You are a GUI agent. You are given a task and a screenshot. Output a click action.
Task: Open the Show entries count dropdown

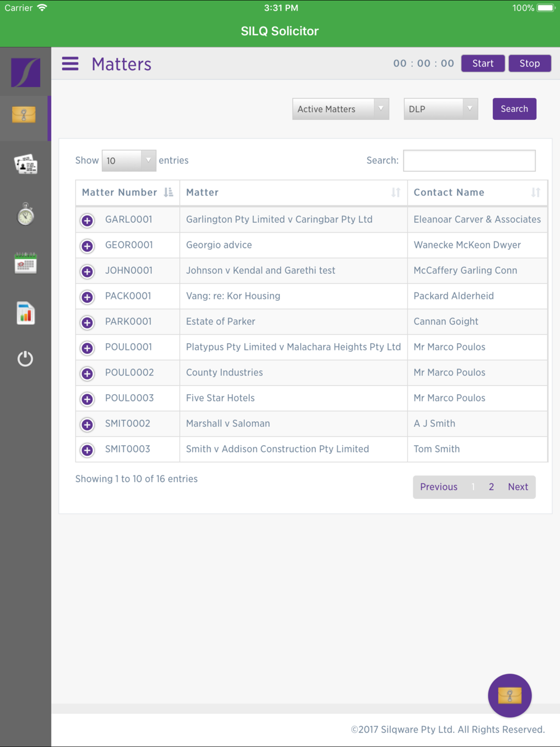pyautogui.click(x=129, y=161)
